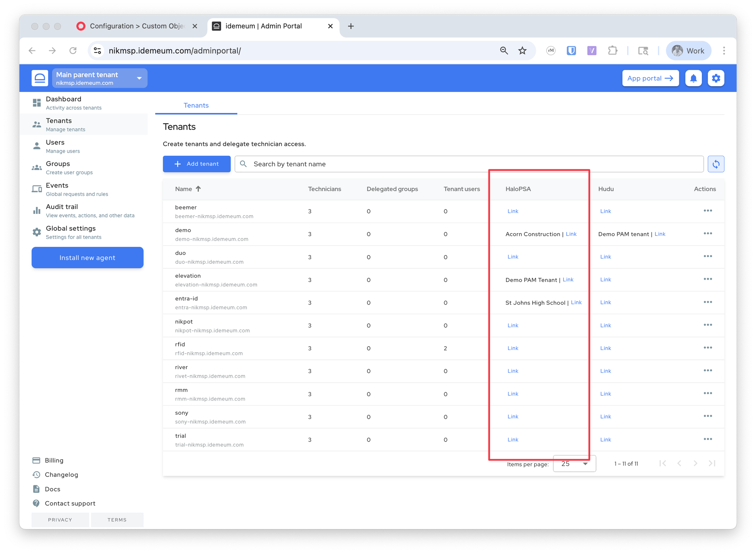Image resolution: width=756 pixels, height=553 pixels.
Task: Open actions menu for duo tenant
Action: (x=708, y=256)
